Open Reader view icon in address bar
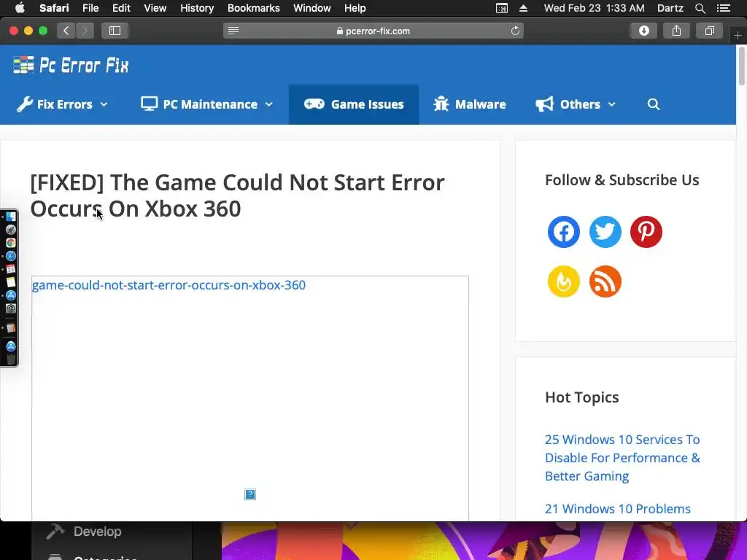Image resolution: width=747 pixels, height=560 pixels. (233, 31)
